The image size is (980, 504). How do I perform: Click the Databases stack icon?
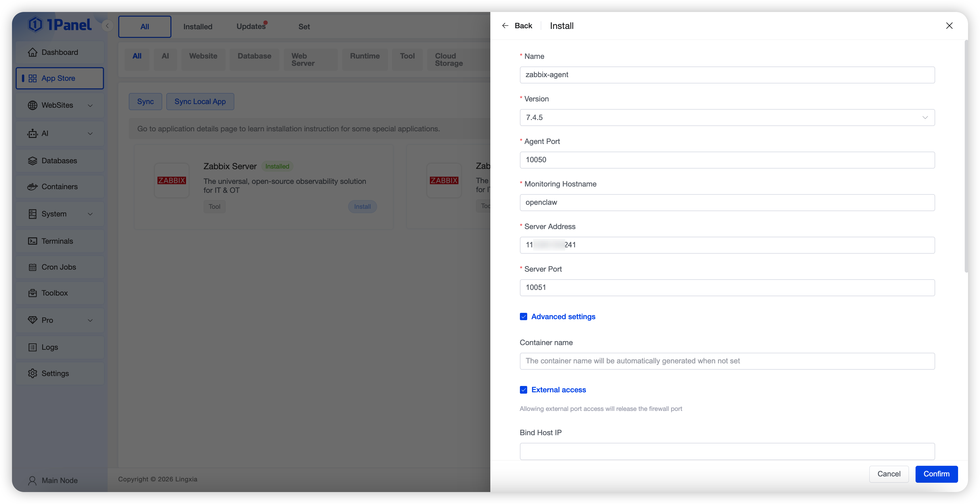pos(32,161)
